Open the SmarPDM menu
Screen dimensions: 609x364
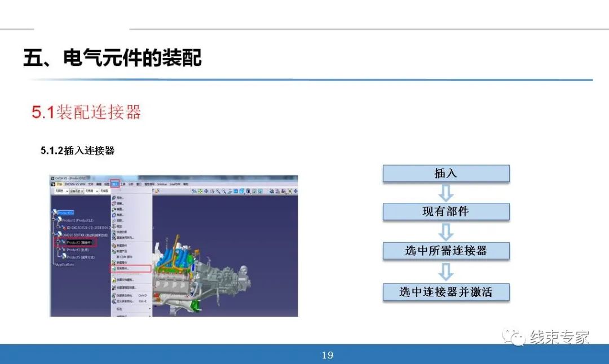(175, 184)
